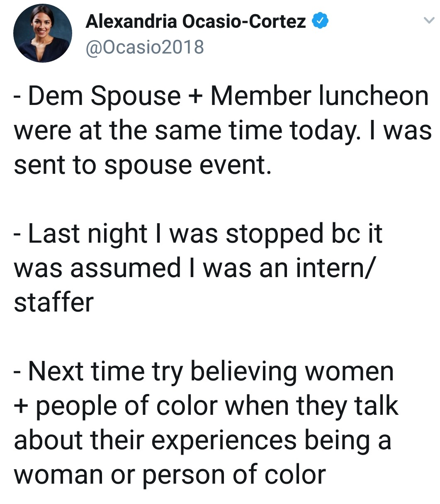
Task: Click the word 'Member' in the first line
Action: tap(261, 95)
